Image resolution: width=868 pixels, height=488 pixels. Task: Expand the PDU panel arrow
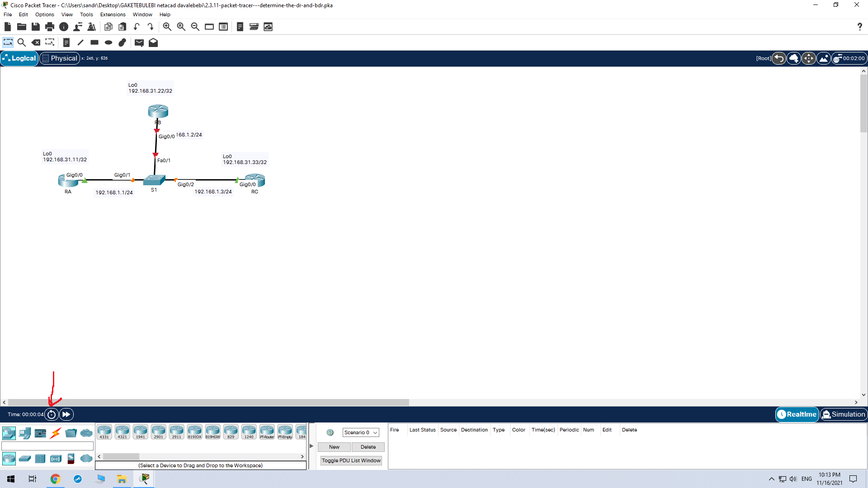point(311,446)
